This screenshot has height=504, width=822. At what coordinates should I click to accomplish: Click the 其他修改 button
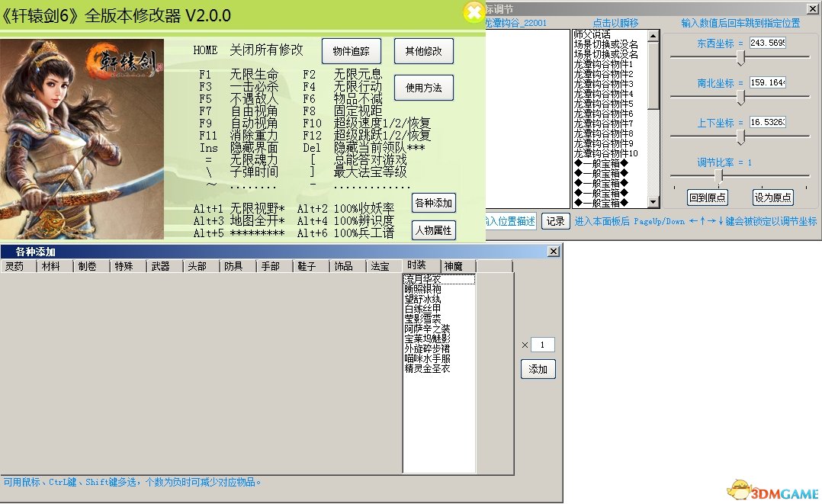pyautogui.click(x=423, y=51)
